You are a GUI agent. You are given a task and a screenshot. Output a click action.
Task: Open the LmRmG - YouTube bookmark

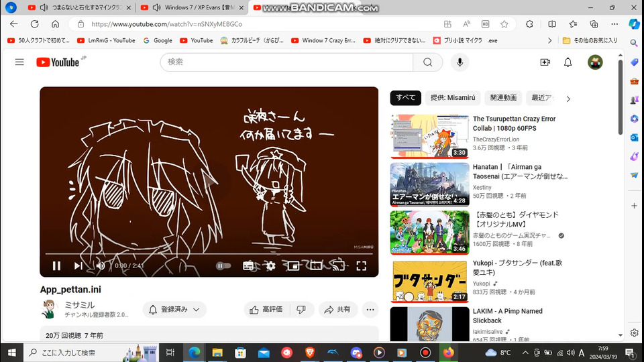click(x=107, y=41)
